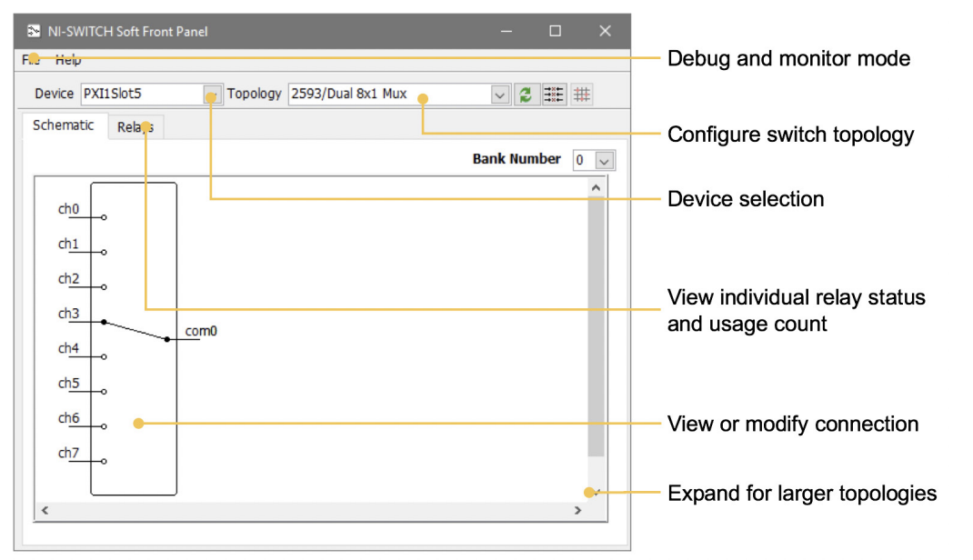Click the vertical scrollbar down arrow
This screenshot has height=560, width=973.
pyautogui.click(x=596, y=493)
